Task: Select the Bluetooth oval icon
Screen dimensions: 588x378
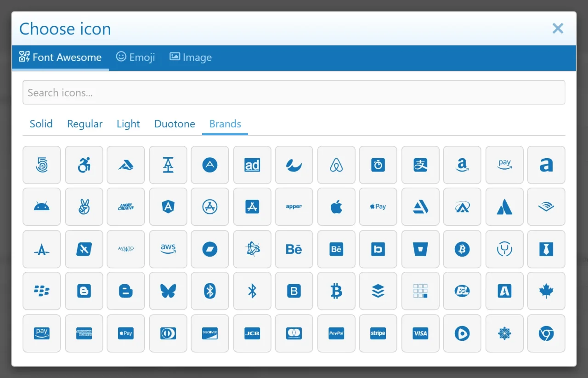Action: tap(209, 291)
